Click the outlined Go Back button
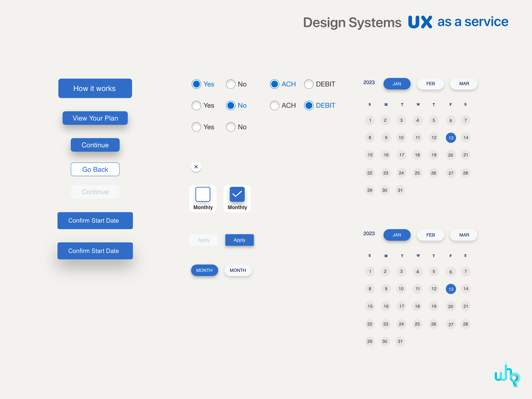The height and width of the screenshot is (399, 532). pyautogui.click(x=95, y=169)
